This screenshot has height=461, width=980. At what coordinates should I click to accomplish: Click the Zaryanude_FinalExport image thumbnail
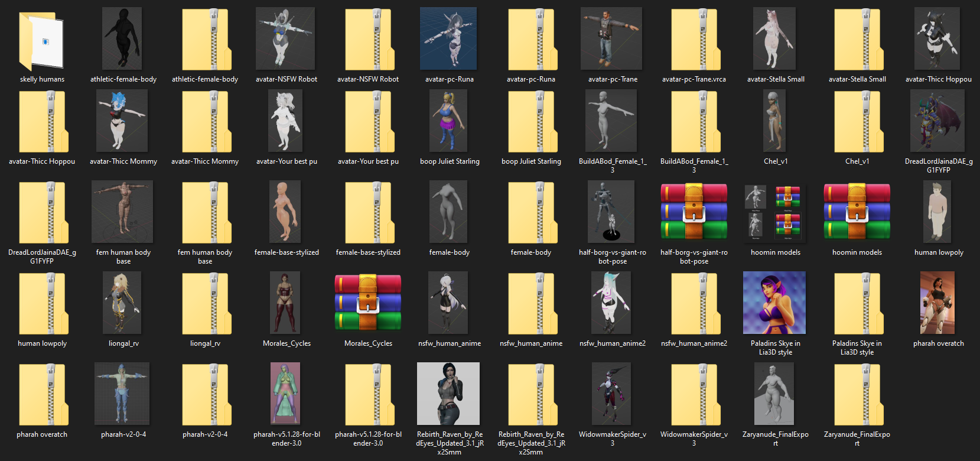(x=774, y=394)
